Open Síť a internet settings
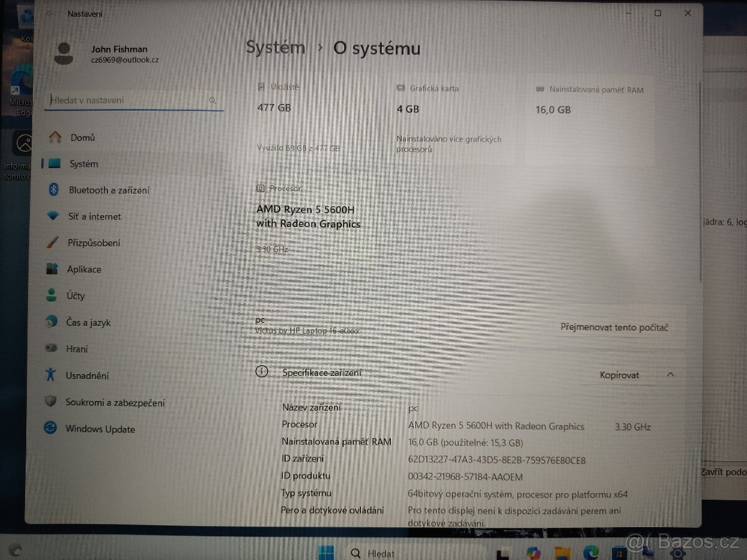The height and width of the screenshot is (560, 747). click(95, 217)
